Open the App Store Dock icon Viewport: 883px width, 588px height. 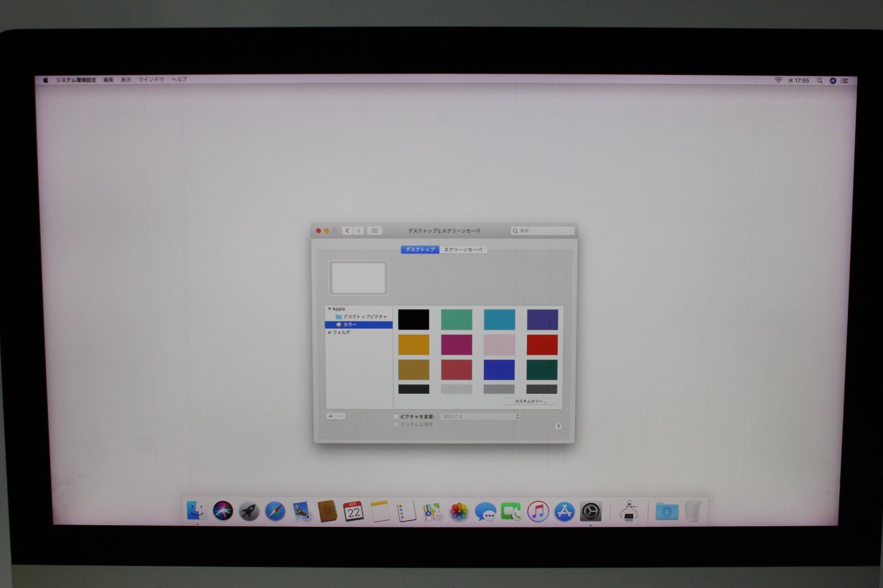click(x=564, y=512)
